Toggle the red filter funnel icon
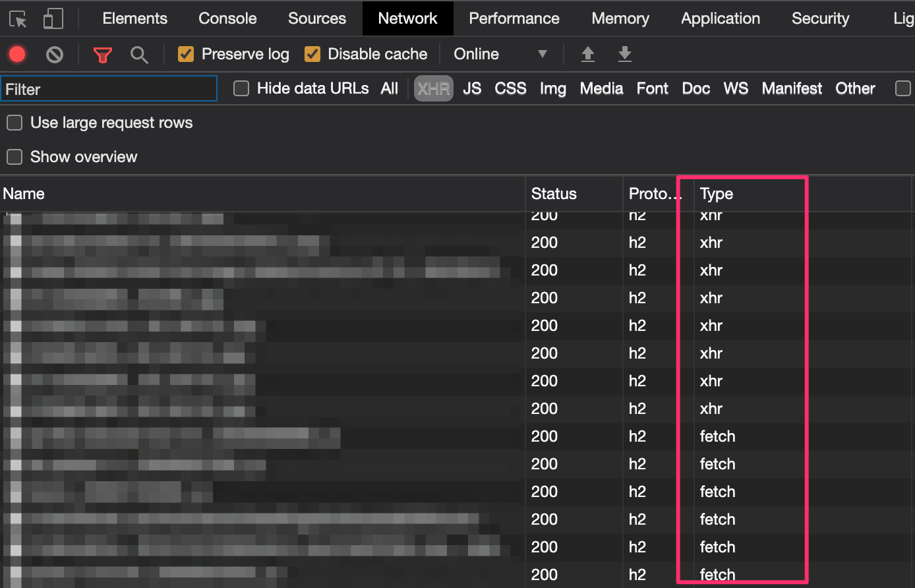 102,55
